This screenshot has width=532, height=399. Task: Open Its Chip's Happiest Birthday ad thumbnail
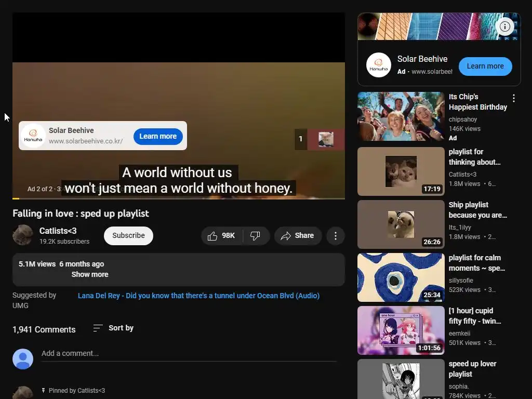(401, 116)
